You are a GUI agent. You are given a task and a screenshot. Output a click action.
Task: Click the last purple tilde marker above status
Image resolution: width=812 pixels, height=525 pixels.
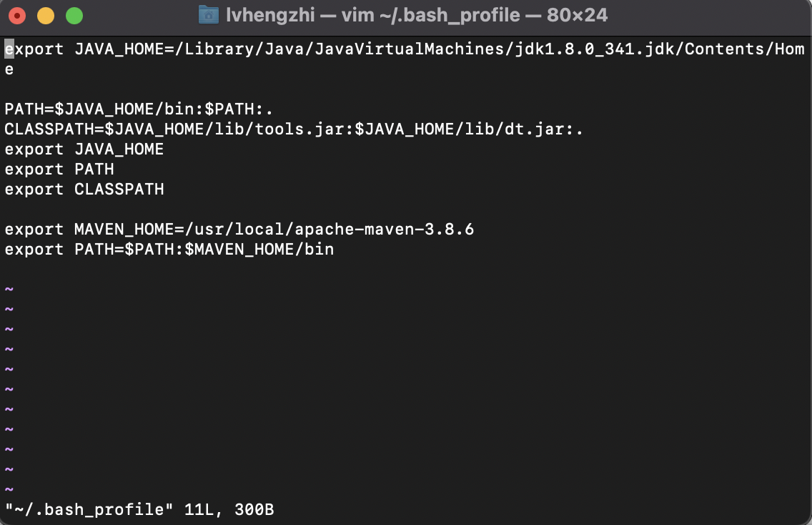[9, 489]
